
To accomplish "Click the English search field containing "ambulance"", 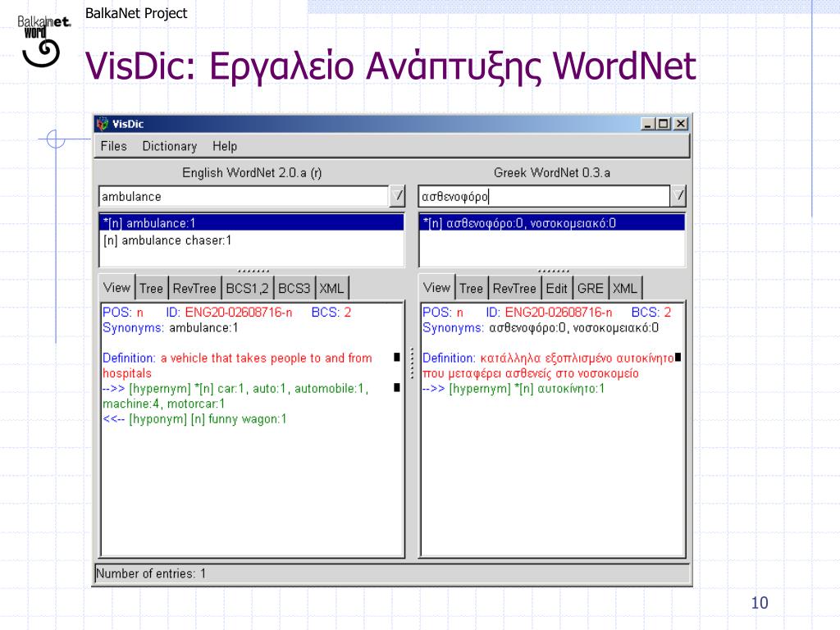I will (x=244, y=197).
